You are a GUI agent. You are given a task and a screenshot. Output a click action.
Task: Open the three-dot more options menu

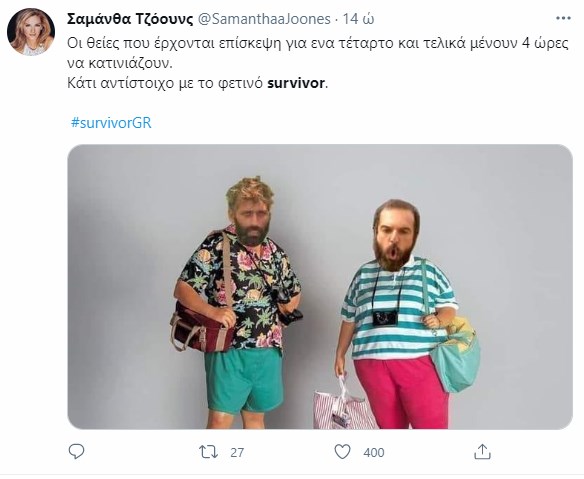[564, 18]
